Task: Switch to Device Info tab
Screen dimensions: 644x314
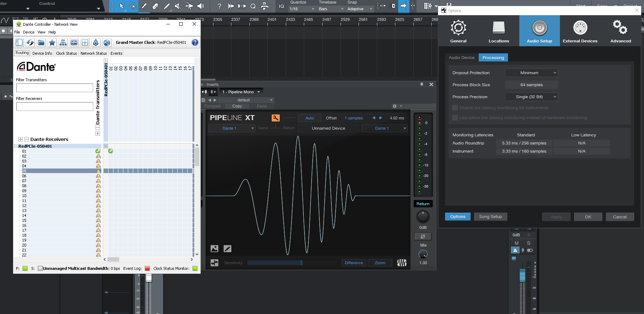Action: [x=42, y=53]
